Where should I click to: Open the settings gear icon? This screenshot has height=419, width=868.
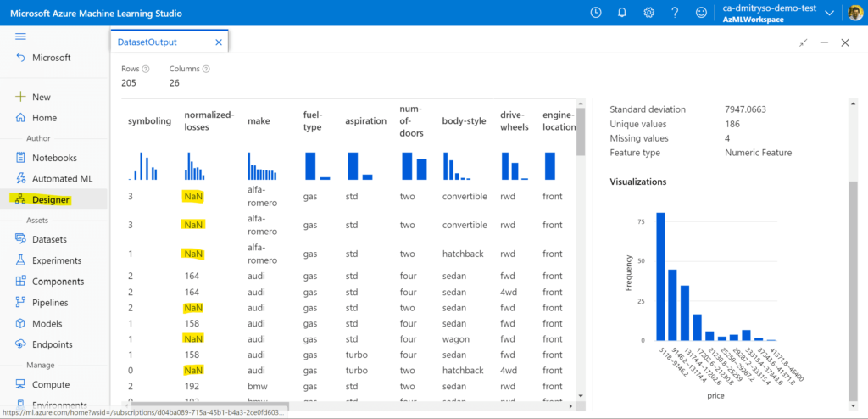tap(648, 13)
